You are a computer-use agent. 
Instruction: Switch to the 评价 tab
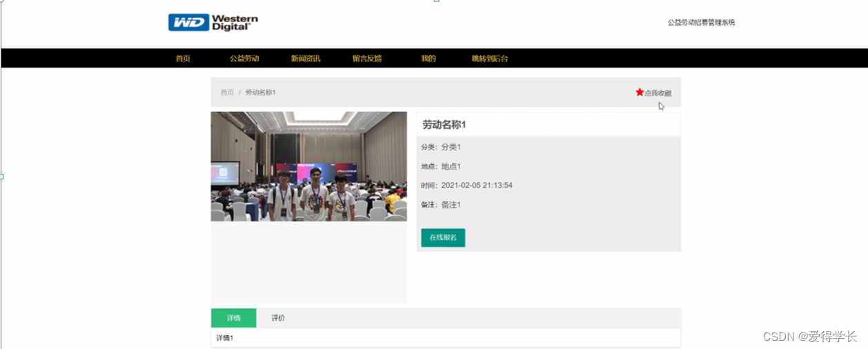(x=278, y=318)
